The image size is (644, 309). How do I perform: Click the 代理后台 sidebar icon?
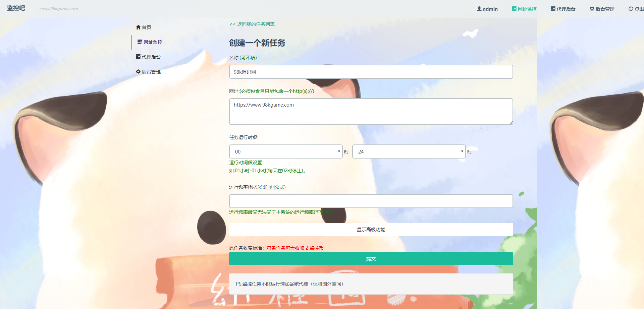click(138, 57)
